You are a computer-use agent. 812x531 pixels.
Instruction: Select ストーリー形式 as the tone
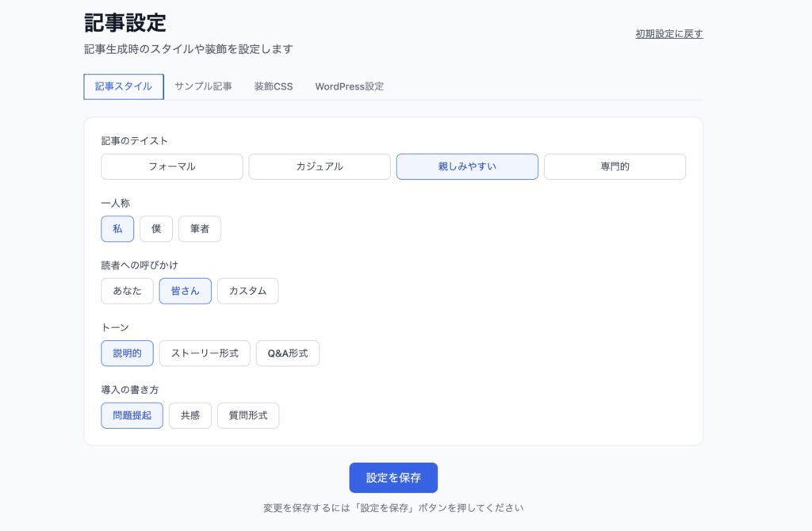point(205,353)
